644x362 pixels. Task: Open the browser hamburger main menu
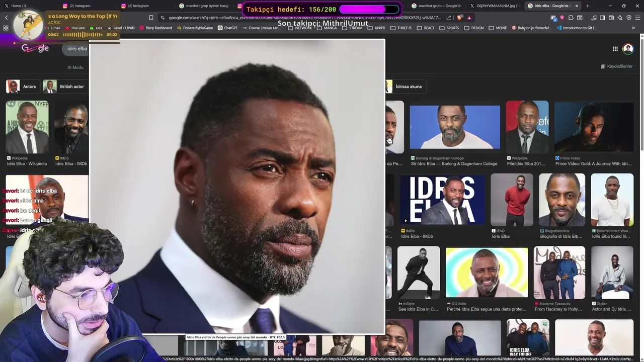point(637,18)
